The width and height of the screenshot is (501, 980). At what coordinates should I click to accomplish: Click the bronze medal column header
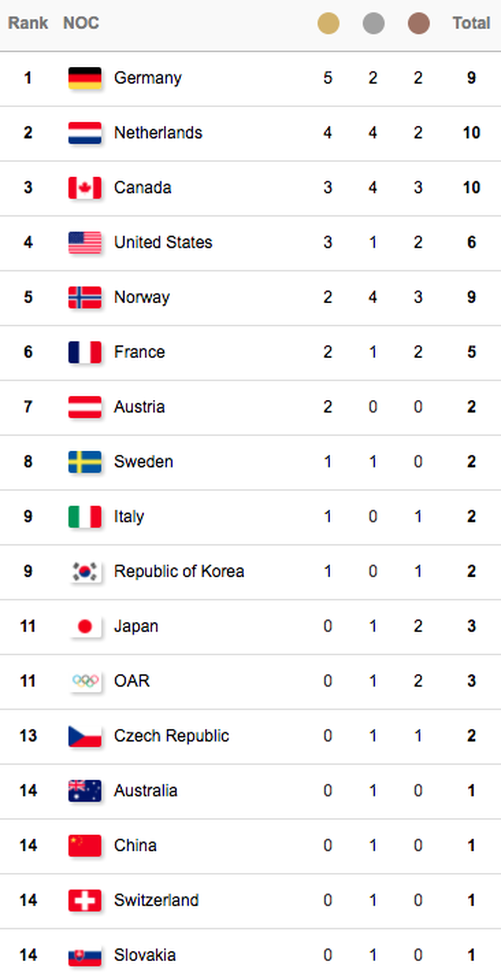pos(418,23)
